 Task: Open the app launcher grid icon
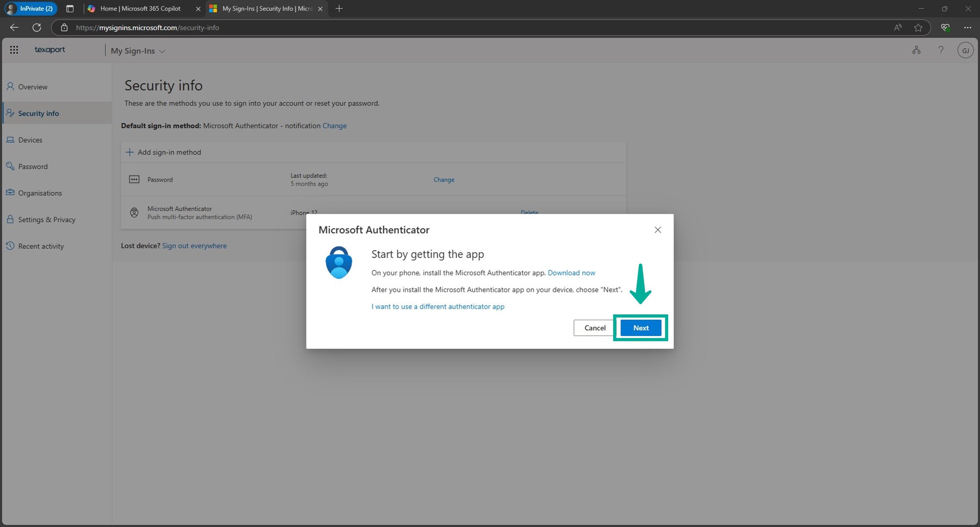click(14, 49)
